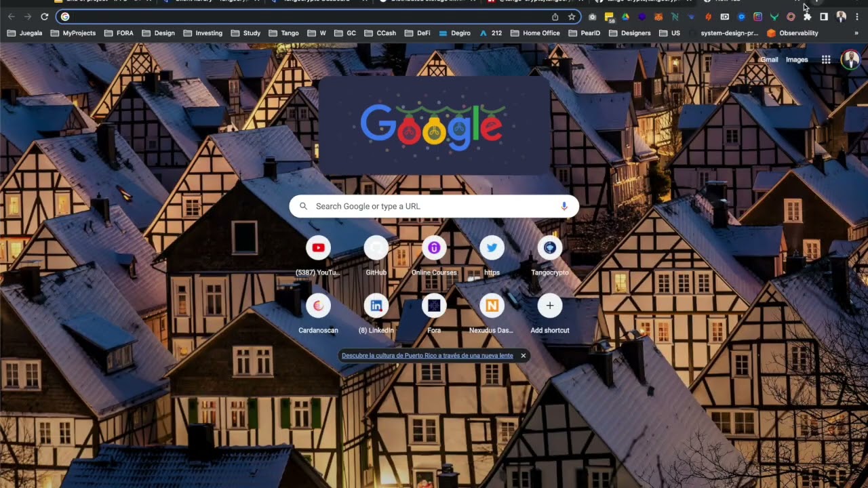This screenshot has width=868, height=488.
Task: Open the Google Drive extension icon
Action: tap(625, 16)
